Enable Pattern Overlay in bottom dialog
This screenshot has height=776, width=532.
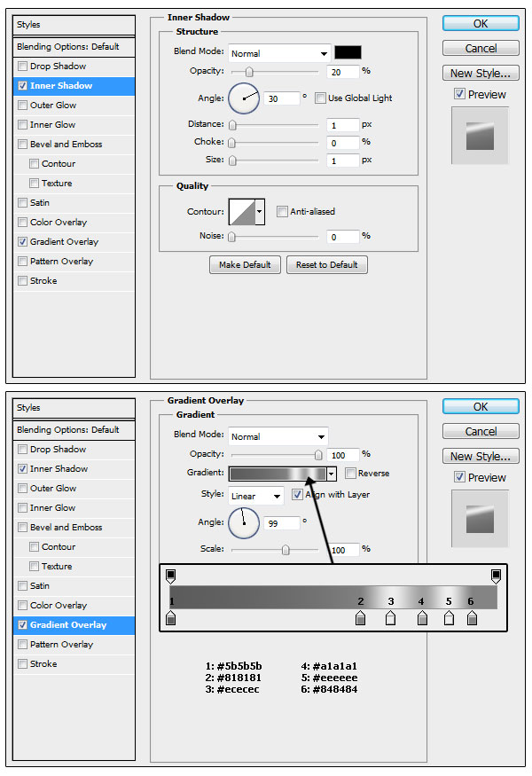(23, 644)
